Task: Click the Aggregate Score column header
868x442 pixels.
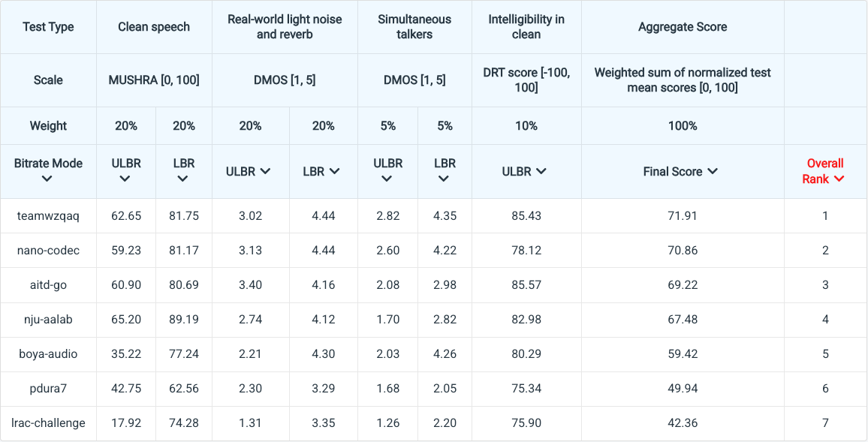Action: pos(682,27)
